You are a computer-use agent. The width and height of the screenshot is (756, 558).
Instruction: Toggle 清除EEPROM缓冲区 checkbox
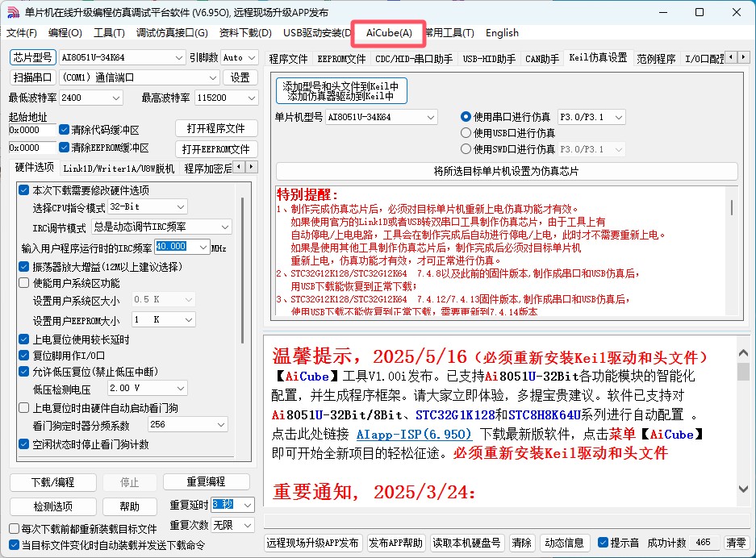coord(64,147)
